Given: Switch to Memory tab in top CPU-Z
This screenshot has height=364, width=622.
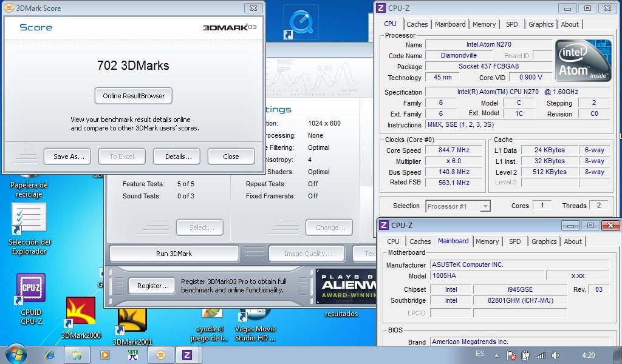Looking at the screenshot, I should click(x=484, y=24).
